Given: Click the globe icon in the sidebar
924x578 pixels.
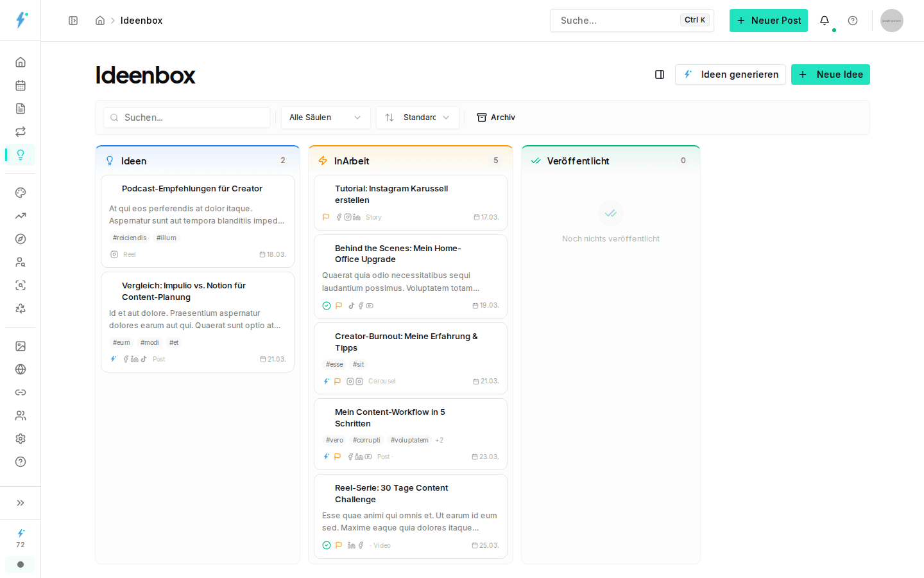Looking at the screenshot, I should (20, 369).
